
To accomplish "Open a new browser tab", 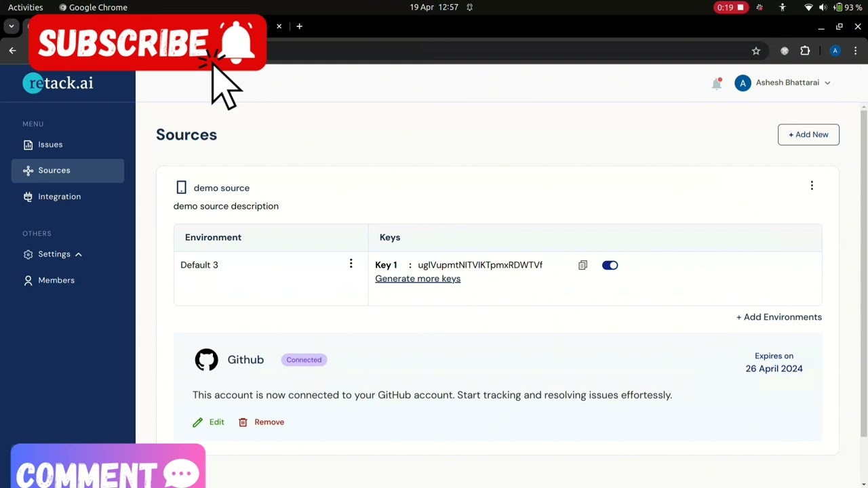I will 299,26.
